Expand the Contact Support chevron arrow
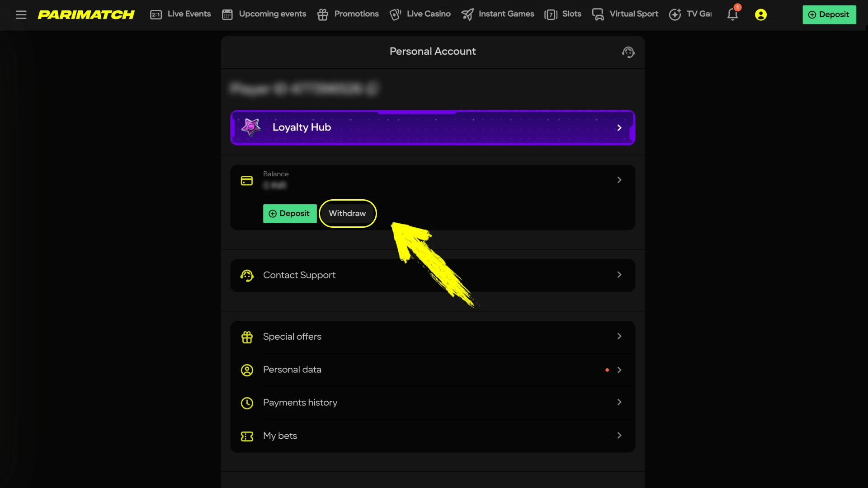Viewport: 868px width, 488px height. click(619, 275)
